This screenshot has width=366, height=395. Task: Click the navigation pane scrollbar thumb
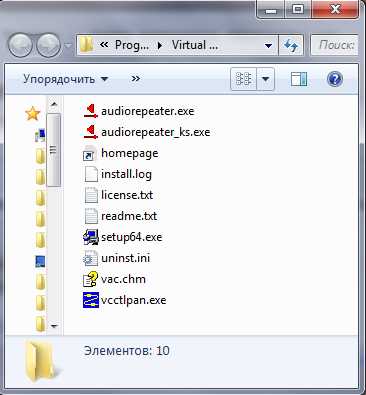click(54, 150)
